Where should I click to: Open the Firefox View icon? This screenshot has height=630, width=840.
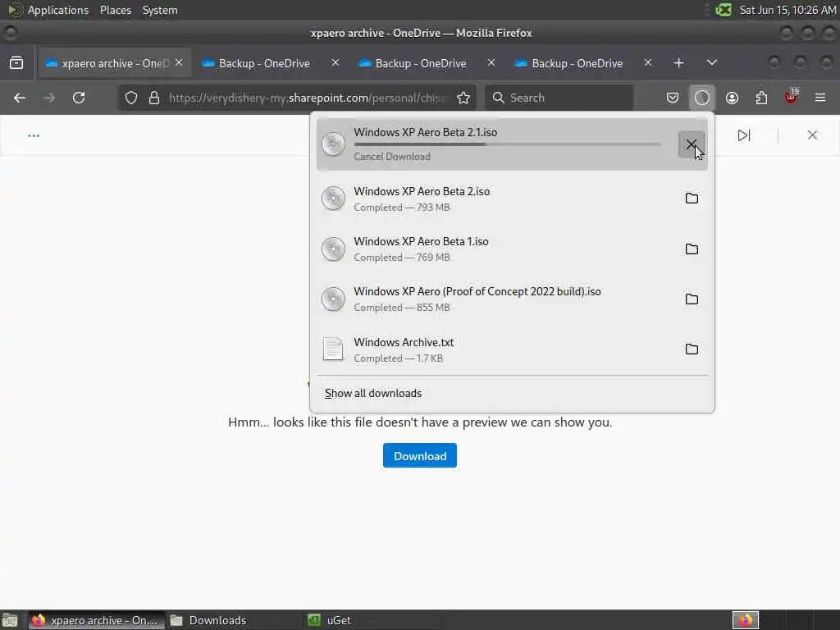point(16,62)
